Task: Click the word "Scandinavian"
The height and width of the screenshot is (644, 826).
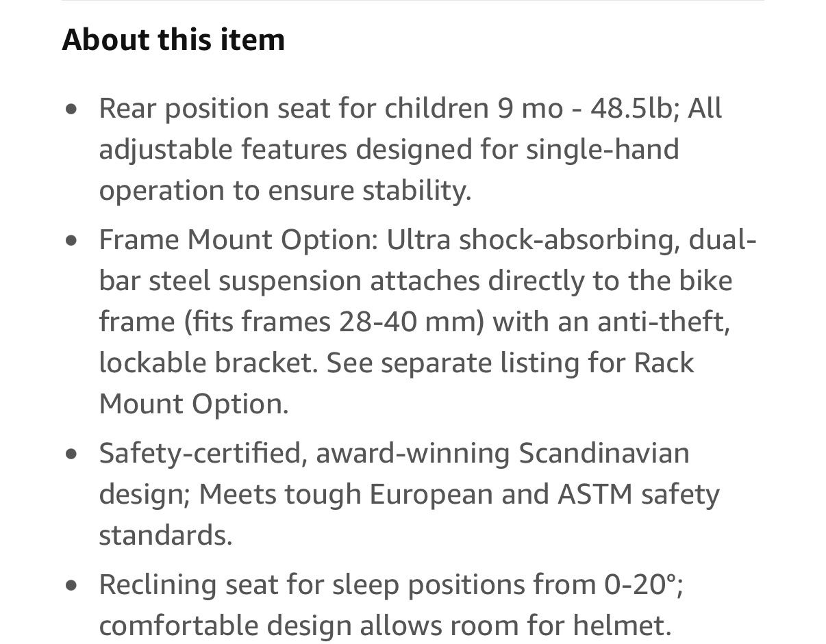Action: tap(604, 454)
